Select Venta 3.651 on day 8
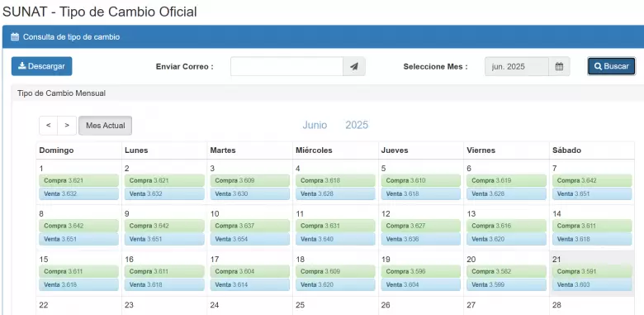The image size is (644, 315). [79, 239]
